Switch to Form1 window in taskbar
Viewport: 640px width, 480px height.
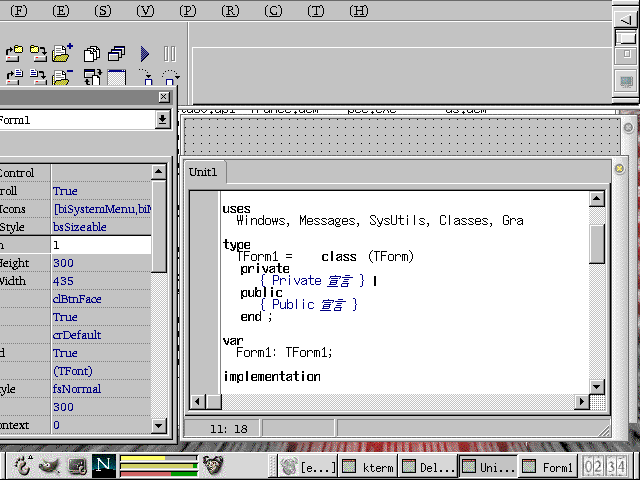coord(548,467)
